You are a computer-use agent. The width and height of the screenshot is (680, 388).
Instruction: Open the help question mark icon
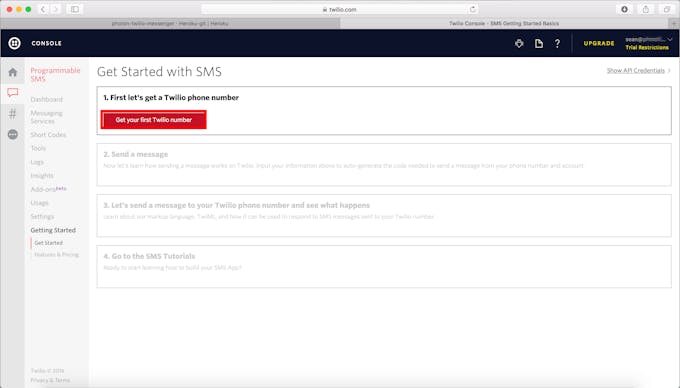click(557, 43)
